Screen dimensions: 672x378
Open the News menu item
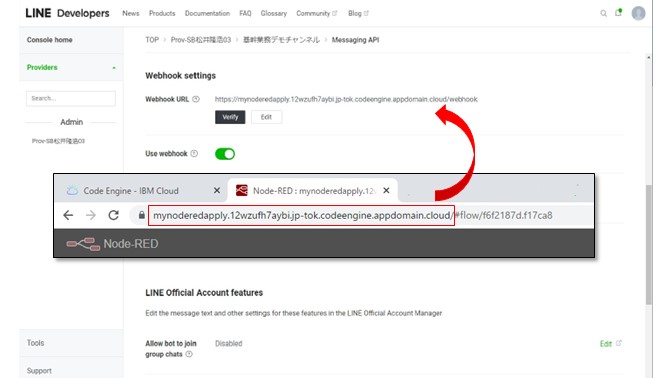131,13
